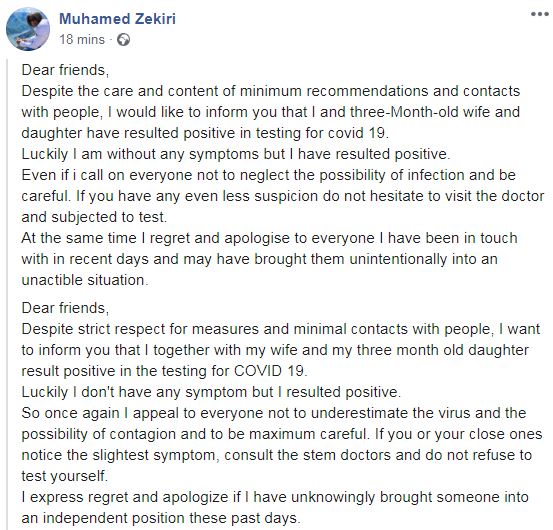The height and width of the screenshot is (530, 553).
Task: Click the "and subjected to test." line
Action: pos(94,217)
